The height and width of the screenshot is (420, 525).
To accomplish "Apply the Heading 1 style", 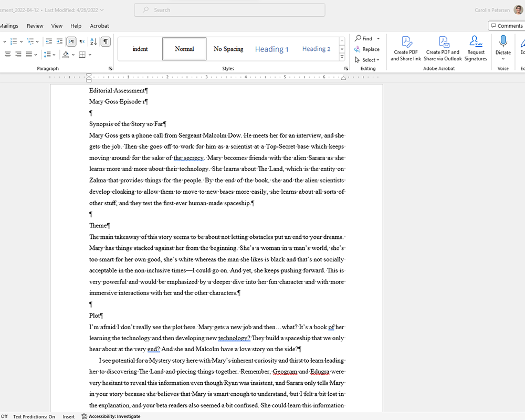I will click(x=271, y=49).
